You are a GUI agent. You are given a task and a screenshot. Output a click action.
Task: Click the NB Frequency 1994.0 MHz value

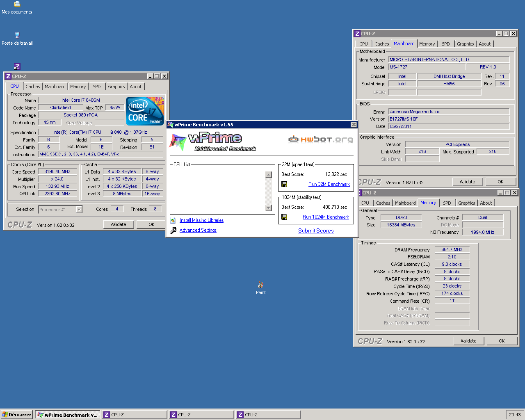tap(483, 232)
